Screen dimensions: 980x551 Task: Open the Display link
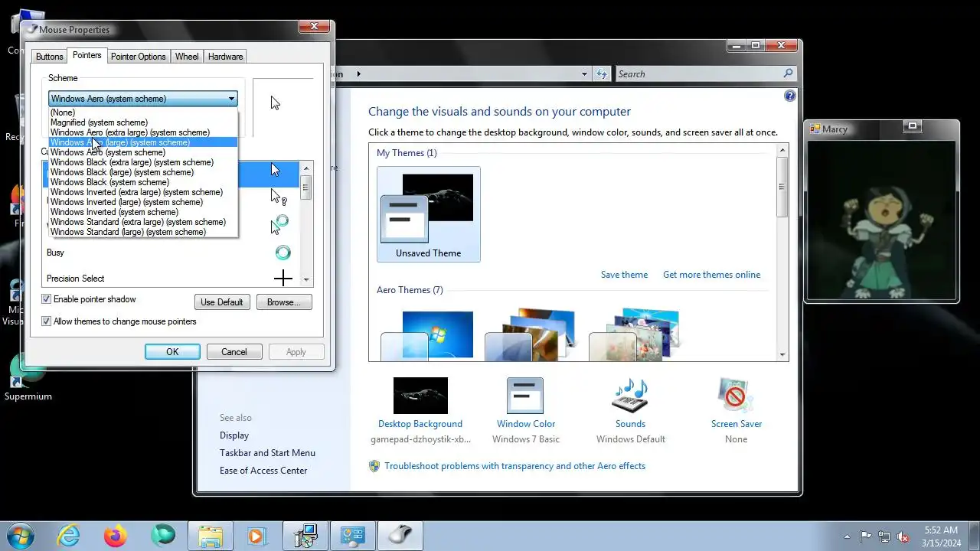tap(234, 435)
